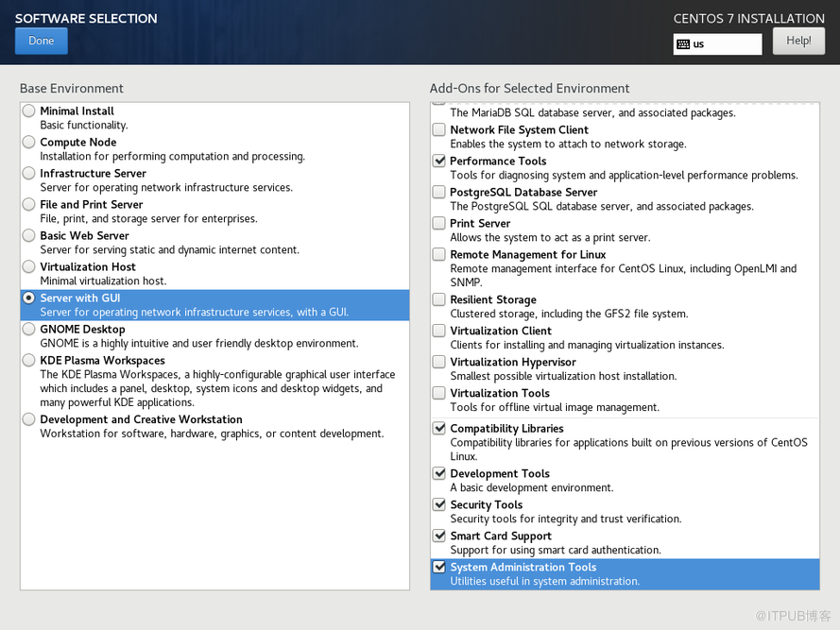The width and height of the screenshot is (840, 630).
Task: Select Basic Web Server radio button
Action: (29, 236)
